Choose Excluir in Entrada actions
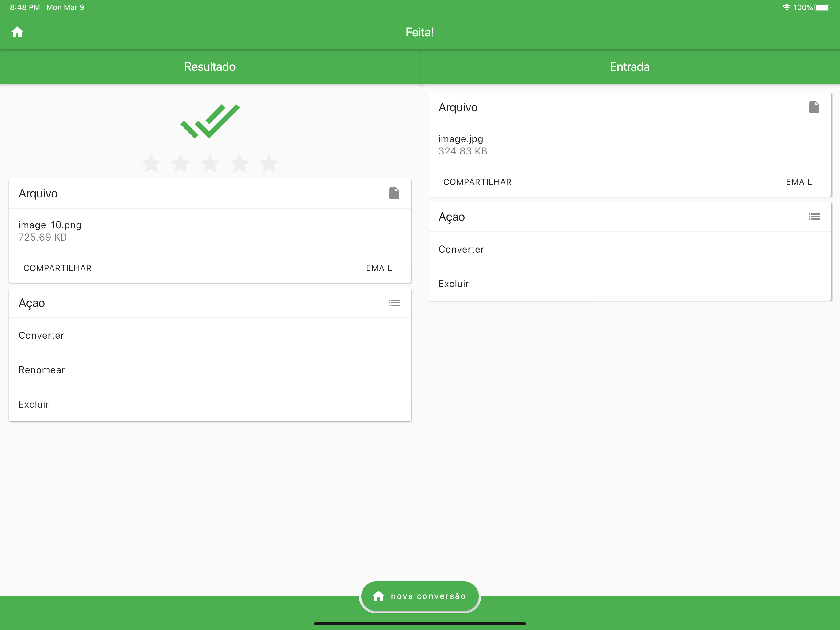This screenshot has width=840, height=630. [x=454, y=284]
